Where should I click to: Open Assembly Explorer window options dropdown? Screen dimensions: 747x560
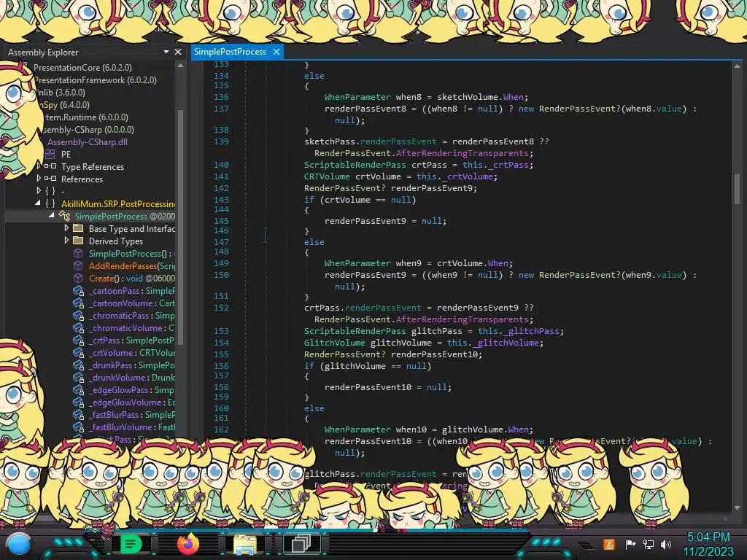tap(166, 52)
